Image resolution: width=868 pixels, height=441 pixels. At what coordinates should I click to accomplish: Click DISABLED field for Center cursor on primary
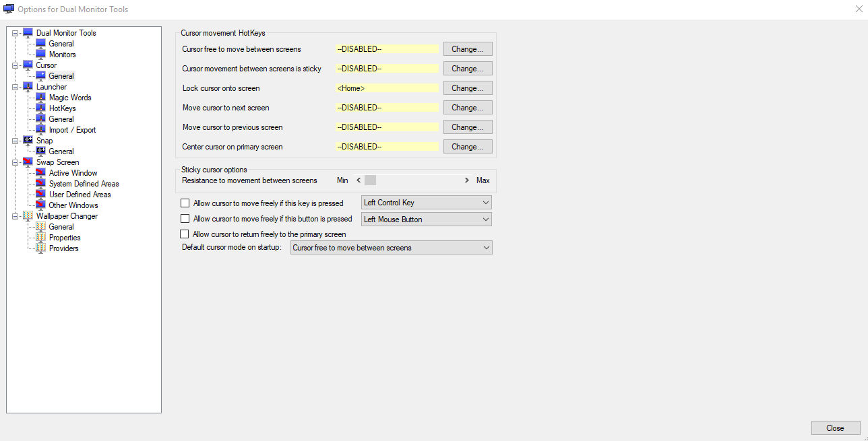point(387,147)
